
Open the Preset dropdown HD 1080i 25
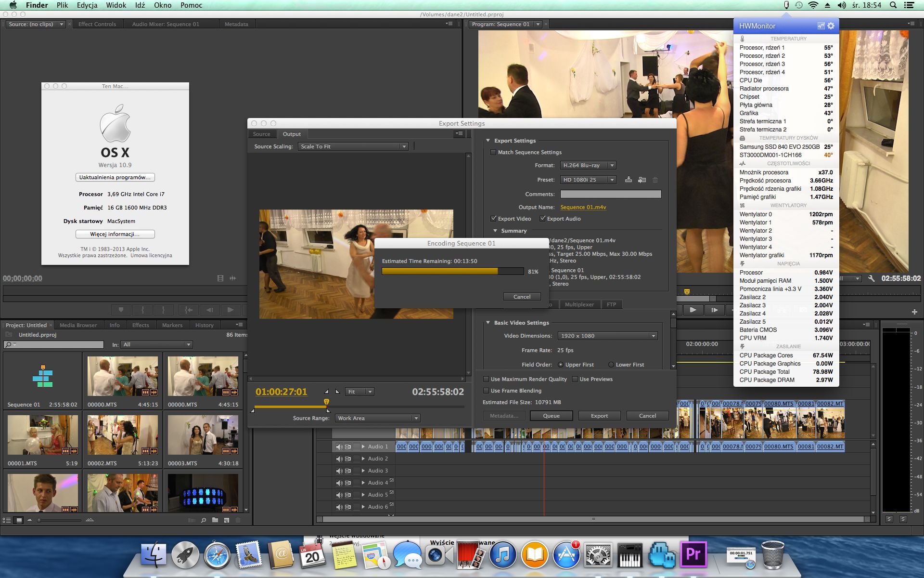[x=588, y=180]
